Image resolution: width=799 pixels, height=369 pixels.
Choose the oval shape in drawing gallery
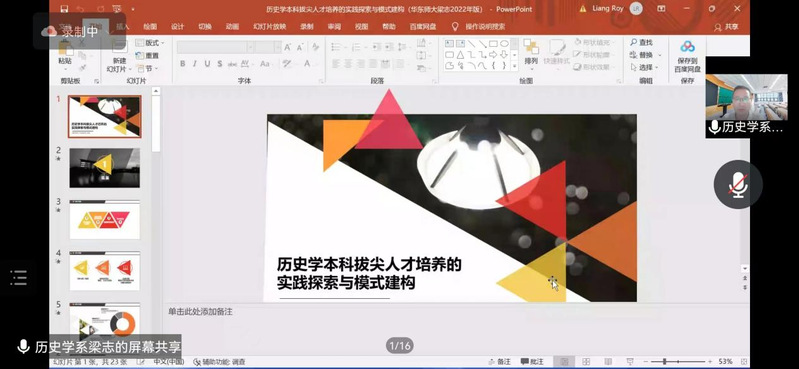pos(504,43)
